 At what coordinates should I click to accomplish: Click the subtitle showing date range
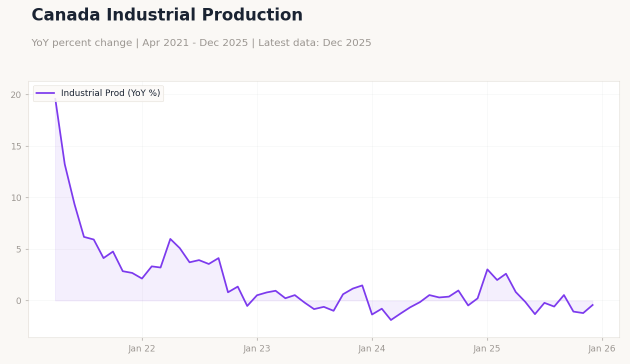click(x=201, y=42)
